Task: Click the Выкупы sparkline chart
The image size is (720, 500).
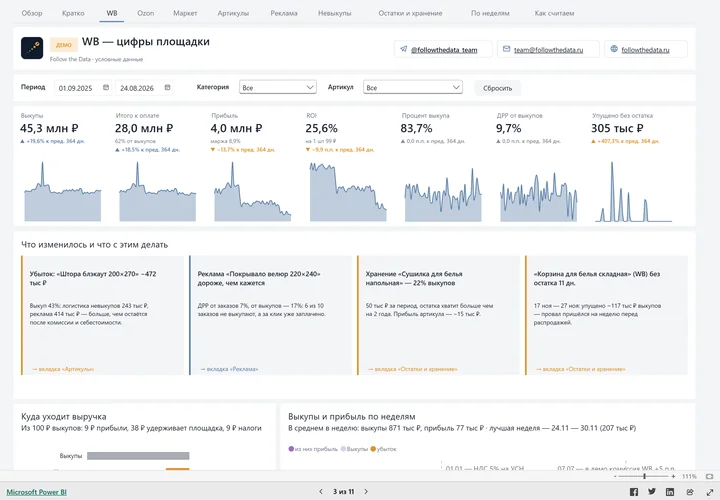Action: tap(62, 191)
